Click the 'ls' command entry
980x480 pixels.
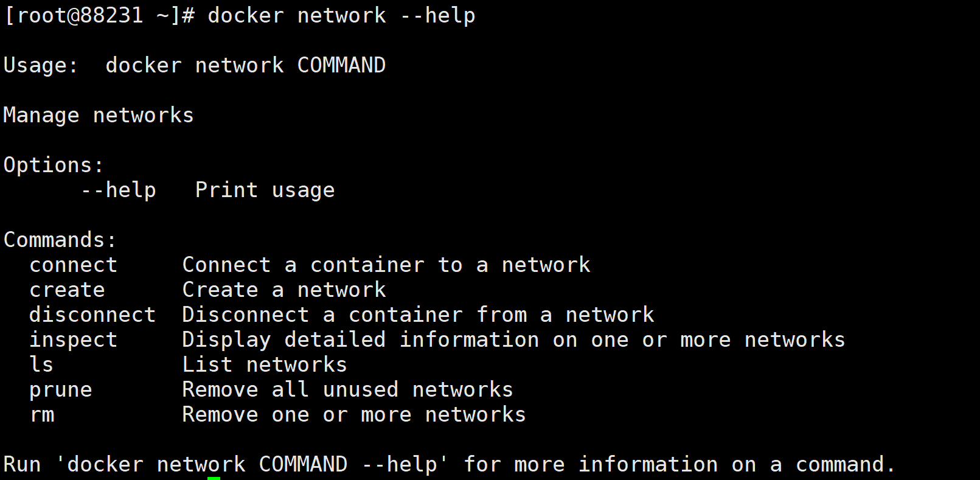(x=41, y=365)
